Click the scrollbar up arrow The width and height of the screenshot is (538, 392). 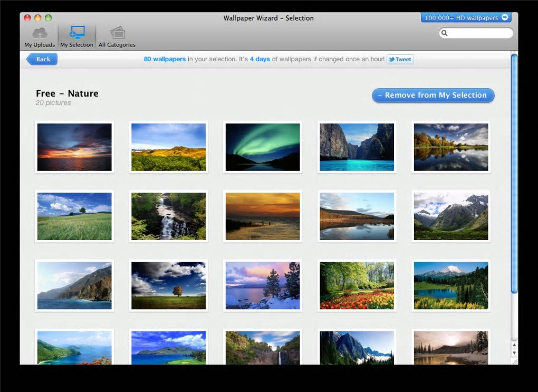[514, 345]
